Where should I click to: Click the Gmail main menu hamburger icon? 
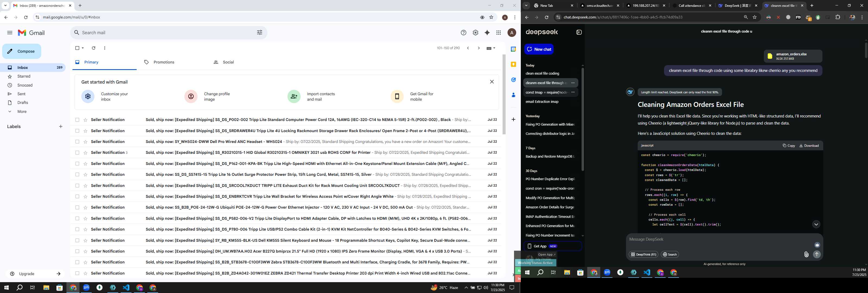click(10, 33)
